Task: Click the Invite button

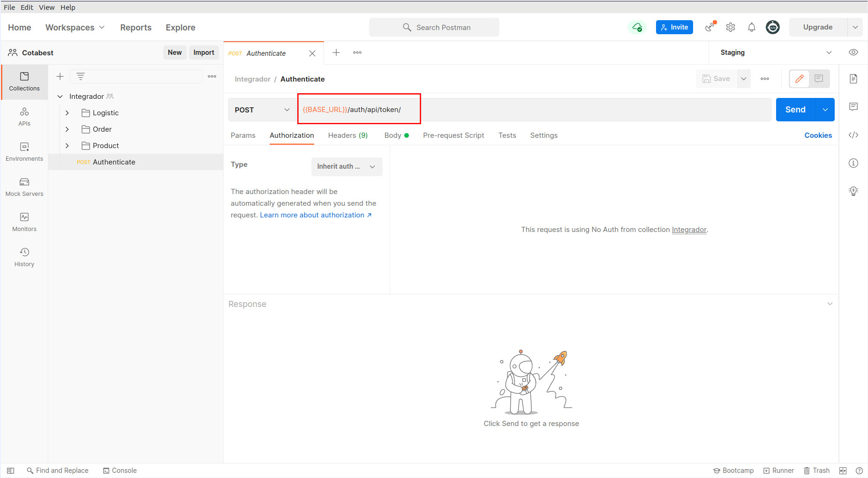Action: tap(674, 27)
